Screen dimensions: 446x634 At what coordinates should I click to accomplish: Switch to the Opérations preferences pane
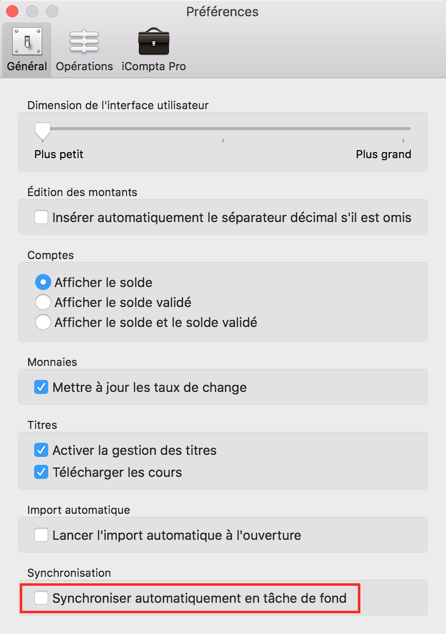(84, 50)
